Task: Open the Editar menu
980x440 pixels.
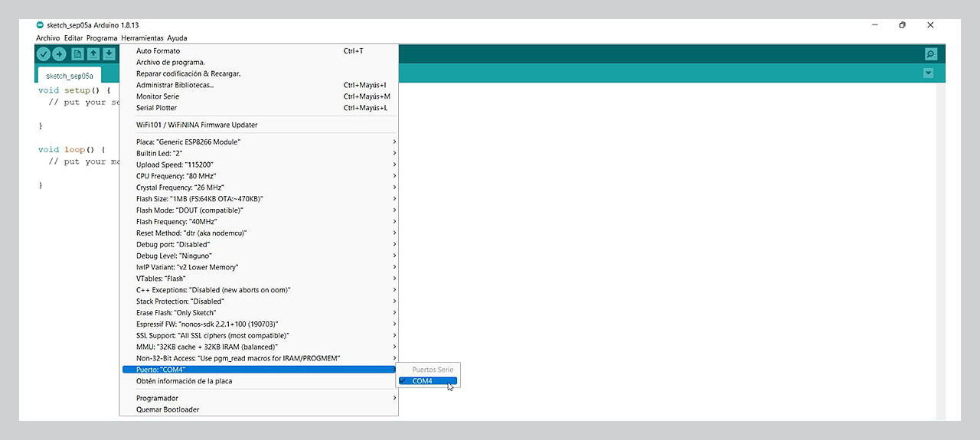Action: tap(73, 38)
